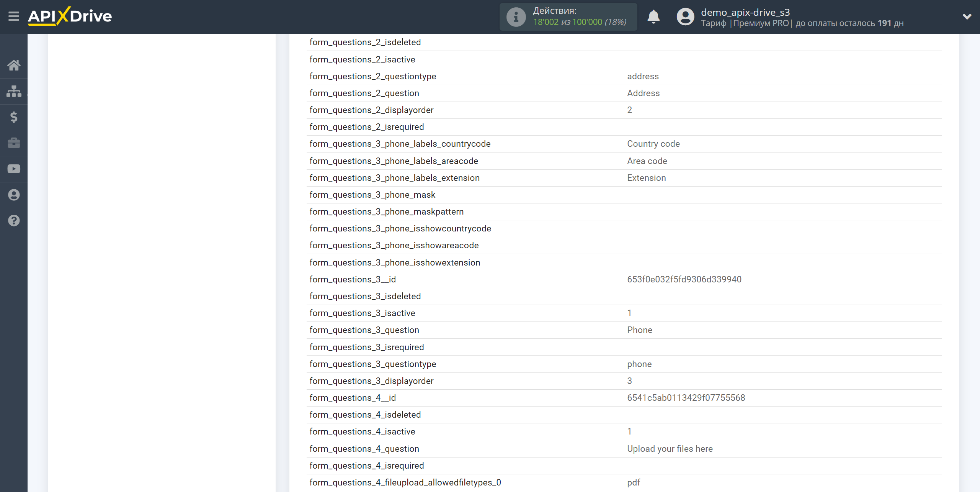The image size is (980, 492).
Task: Open the hamburger menu
Action: coord(14,16)
